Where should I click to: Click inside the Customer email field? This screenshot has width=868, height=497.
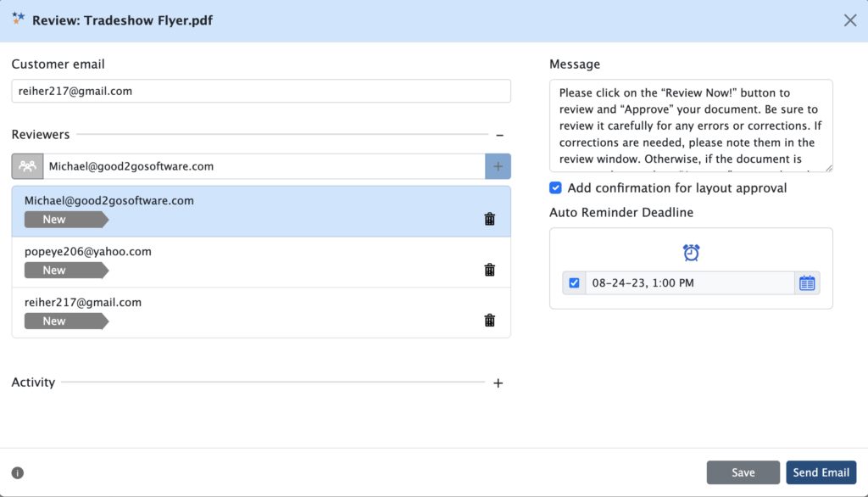[260, 91]
